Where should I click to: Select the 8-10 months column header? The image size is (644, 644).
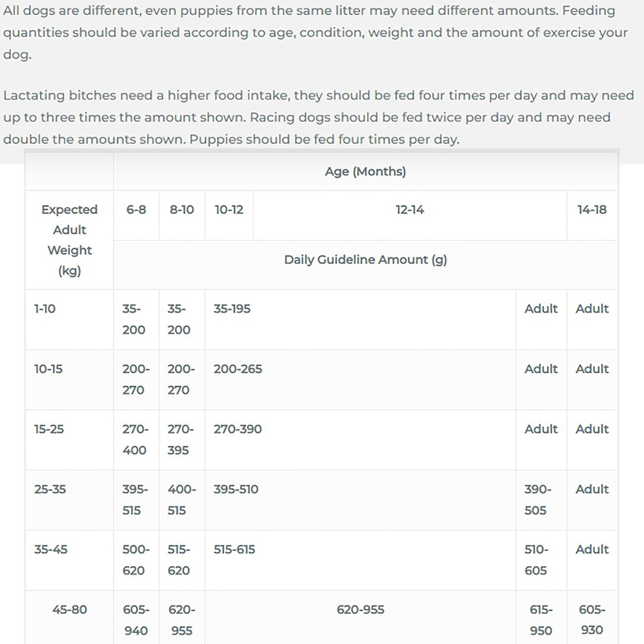click(182, 210)
